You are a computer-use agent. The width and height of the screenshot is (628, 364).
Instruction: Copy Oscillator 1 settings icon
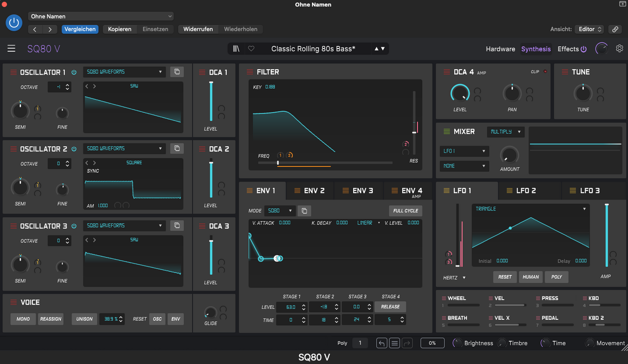click(177, 72)
